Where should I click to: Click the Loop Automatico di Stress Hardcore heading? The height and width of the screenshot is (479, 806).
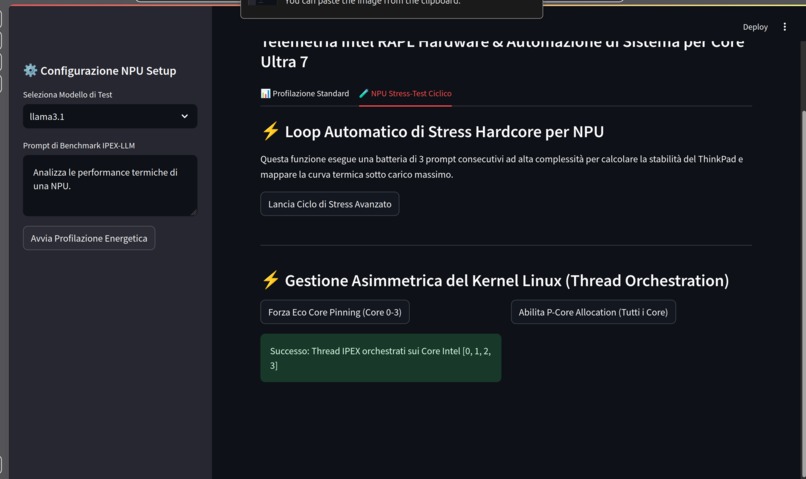(444, 132)
